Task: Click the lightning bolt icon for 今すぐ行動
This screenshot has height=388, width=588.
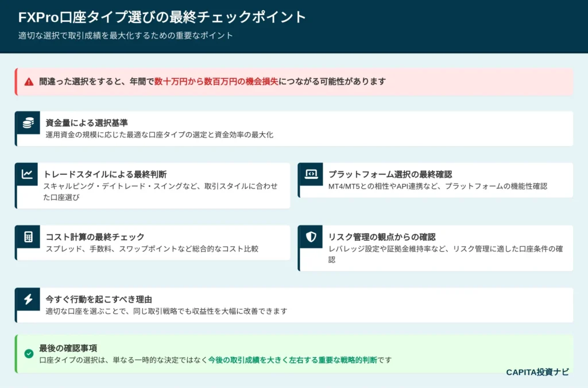Action: pyautogui.click(x=28, y=299)
